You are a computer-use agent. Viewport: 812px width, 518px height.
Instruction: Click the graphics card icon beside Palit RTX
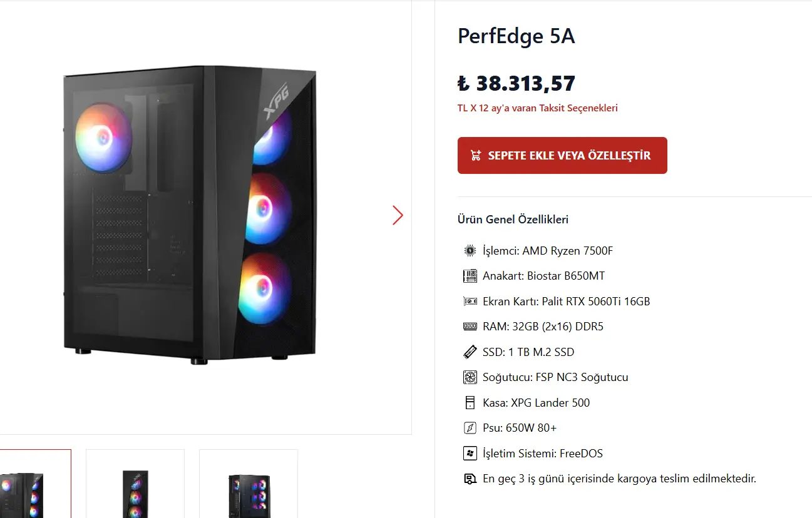[470, 302]
